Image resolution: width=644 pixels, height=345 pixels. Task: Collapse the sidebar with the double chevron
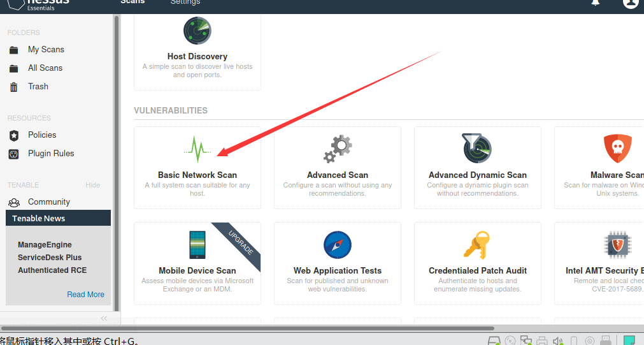[104, 318]
